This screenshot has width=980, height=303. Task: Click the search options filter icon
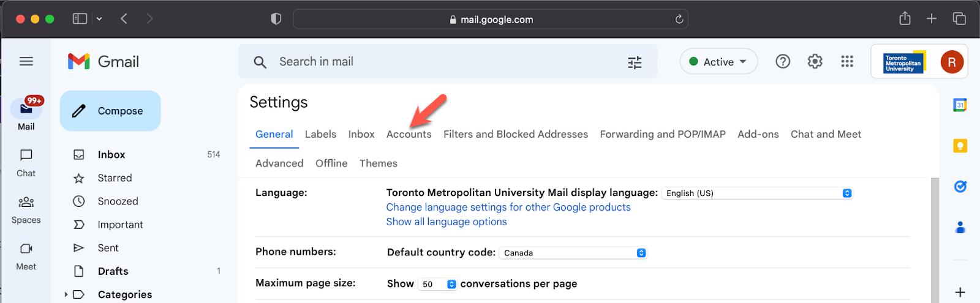pos(635,62)
